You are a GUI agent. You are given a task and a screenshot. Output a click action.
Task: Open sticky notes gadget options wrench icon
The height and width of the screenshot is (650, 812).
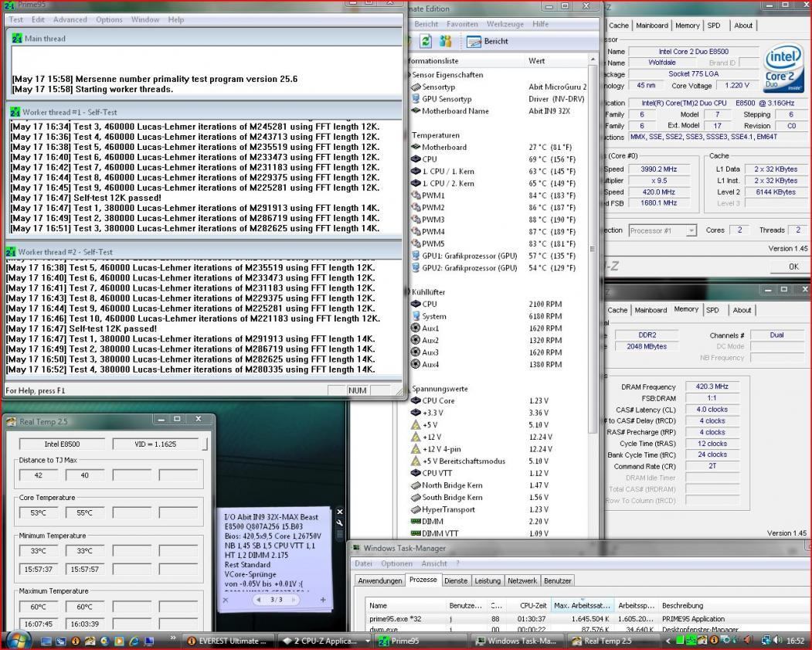click(x=340, y=523)
